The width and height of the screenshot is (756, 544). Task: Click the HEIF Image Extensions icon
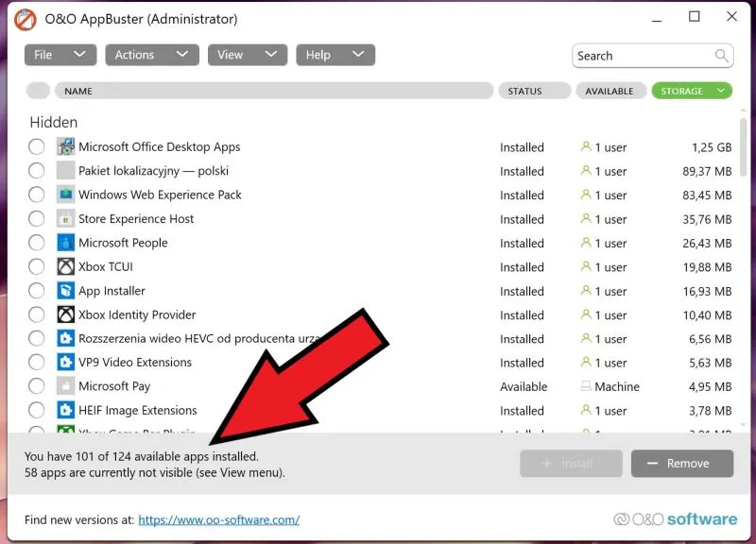[64, 411]
